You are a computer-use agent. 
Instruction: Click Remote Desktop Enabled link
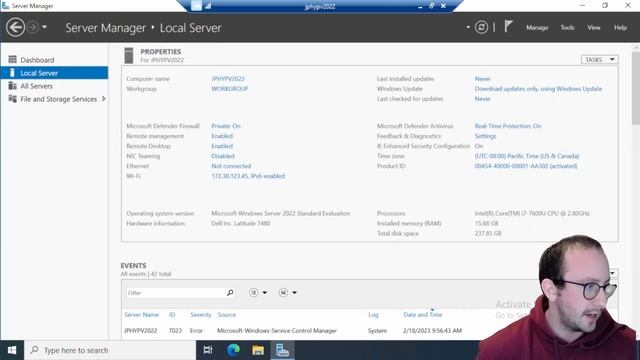[x=222, y=146]
